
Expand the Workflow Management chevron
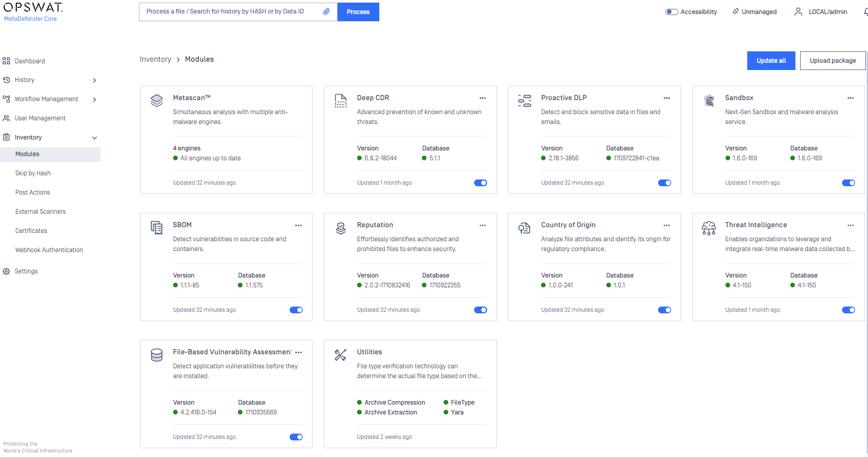94,100
